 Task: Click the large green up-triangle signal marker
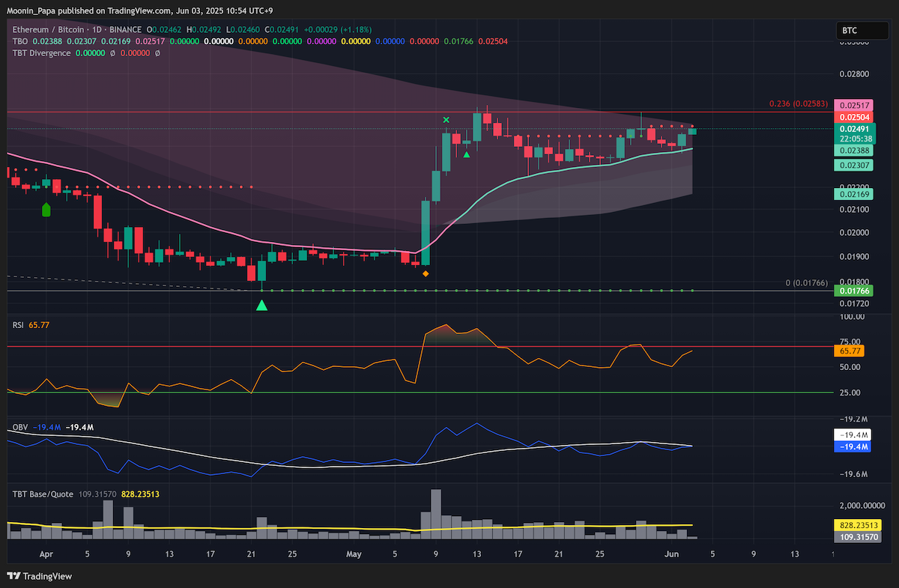(261, 305)
